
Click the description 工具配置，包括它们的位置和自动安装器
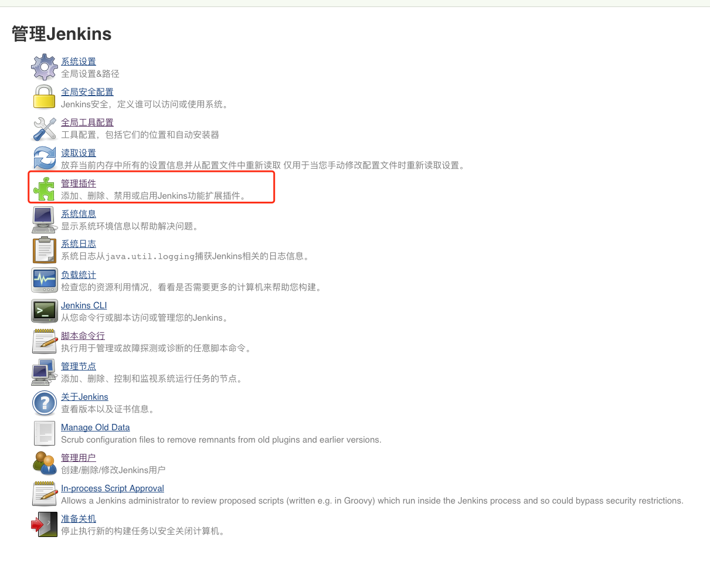(140, 135)
